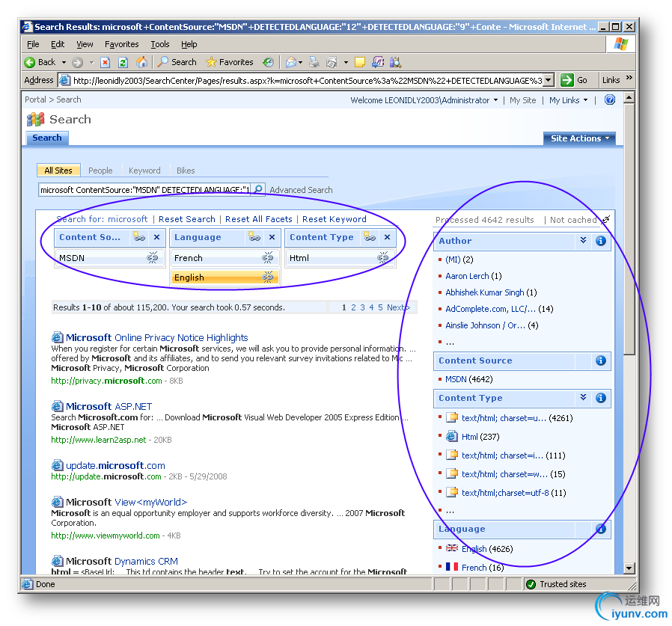Screen dimensions: 672x626
Task: Toggle exclude on English facet value
Action: point(268,277)
